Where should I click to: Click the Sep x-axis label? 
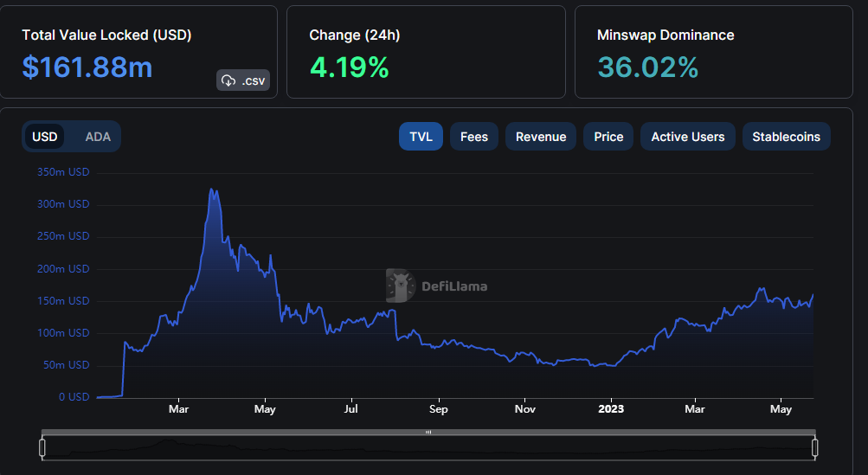tap(439, 409)
